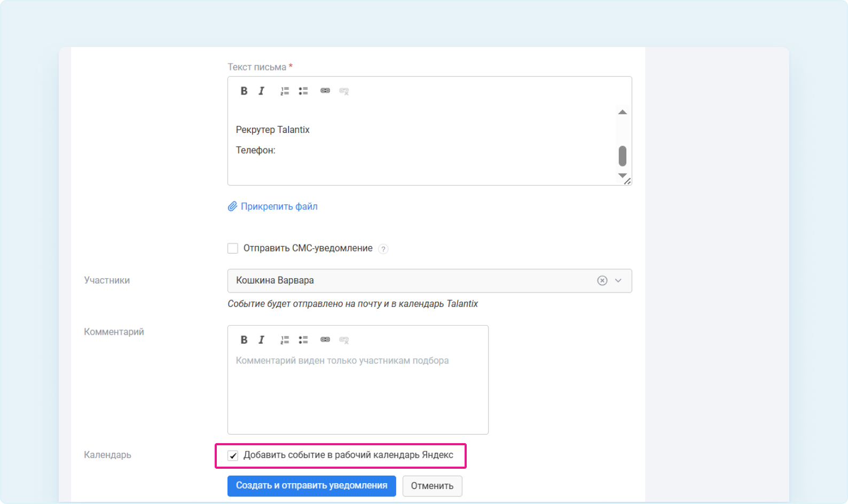Click the Отменить button
This screenshot has height=504, width=848.
[432, 486]
